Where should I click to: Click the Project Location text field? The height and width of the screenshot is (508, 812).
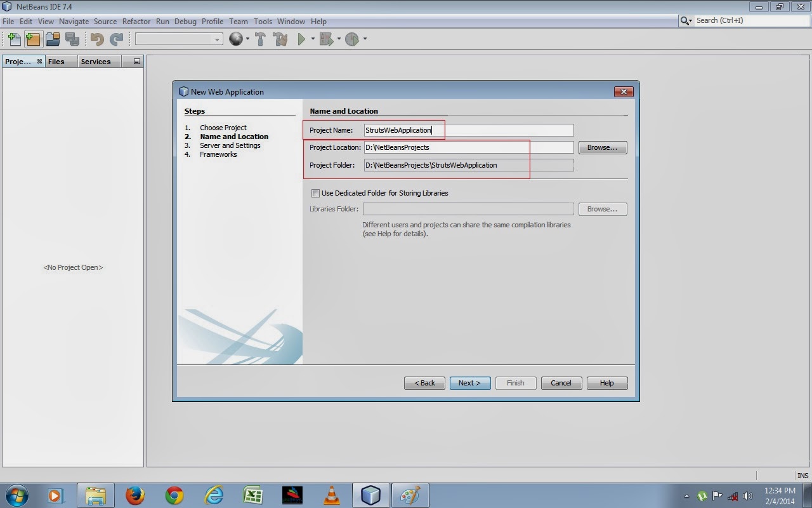468,147
